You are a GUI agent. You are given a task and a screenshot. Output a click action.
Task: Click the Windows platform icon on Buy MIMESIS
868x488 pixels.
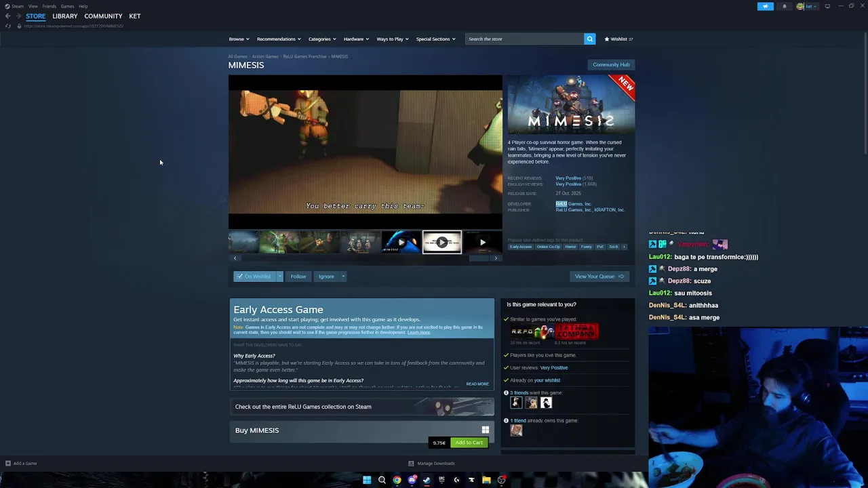(485, 430)
